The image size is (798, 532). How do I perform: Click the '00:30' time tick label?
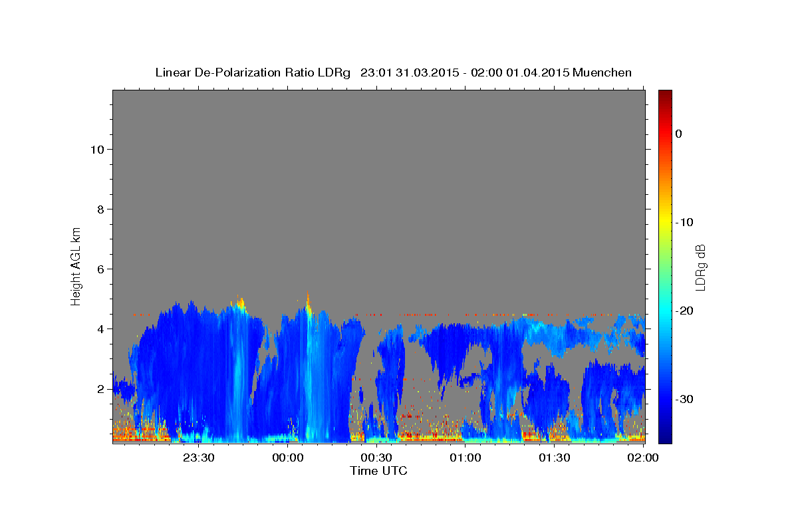(x=377, y=458)
